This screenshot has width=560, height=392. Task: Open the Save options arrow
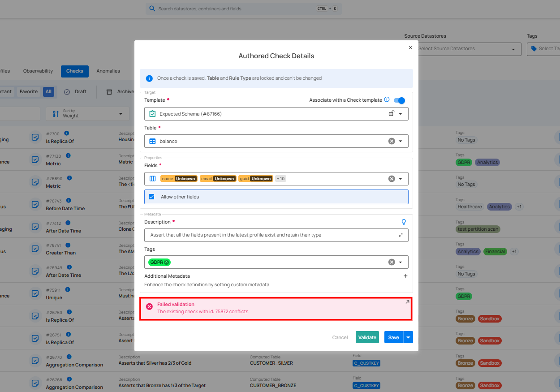tap(408, 337)
